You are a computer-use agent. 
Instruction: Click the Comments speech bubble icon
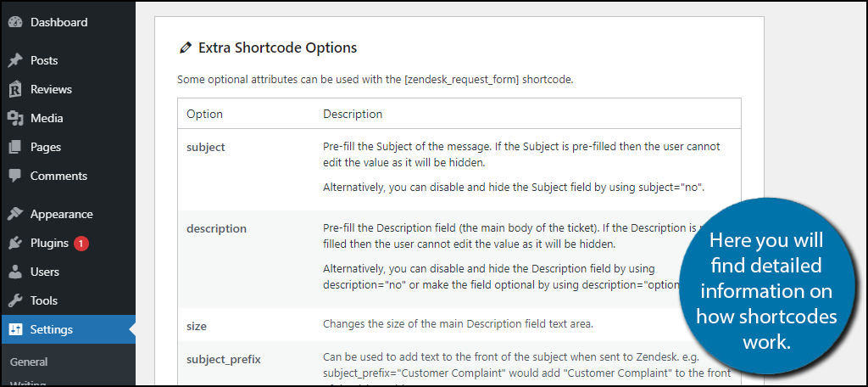(15, 177)
